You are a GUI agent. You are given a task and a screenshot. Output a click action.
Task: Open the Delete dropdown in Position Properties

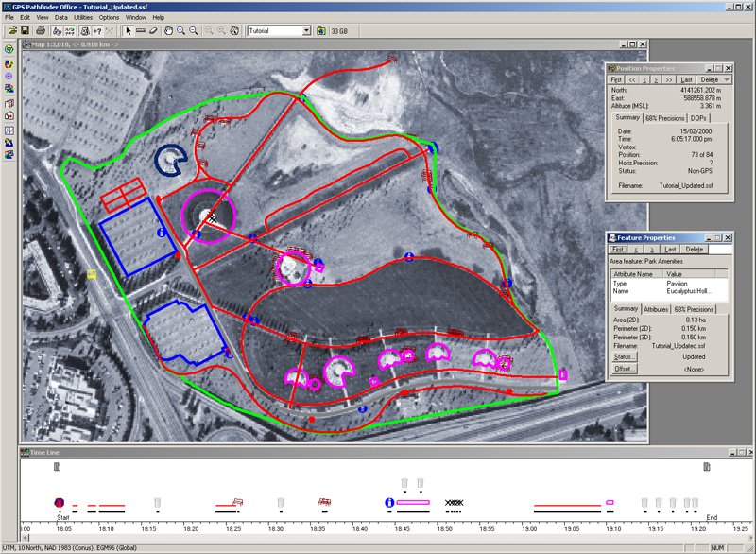[x=727, y=79]
